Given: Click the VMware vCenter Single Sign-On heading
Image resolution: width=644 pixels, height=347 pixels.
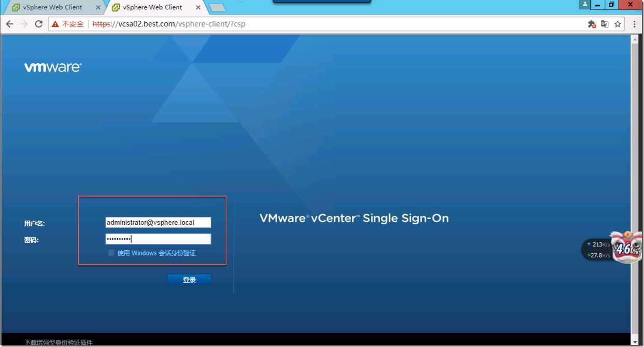Looking at the screenshot, I should [x=354, y=219].
